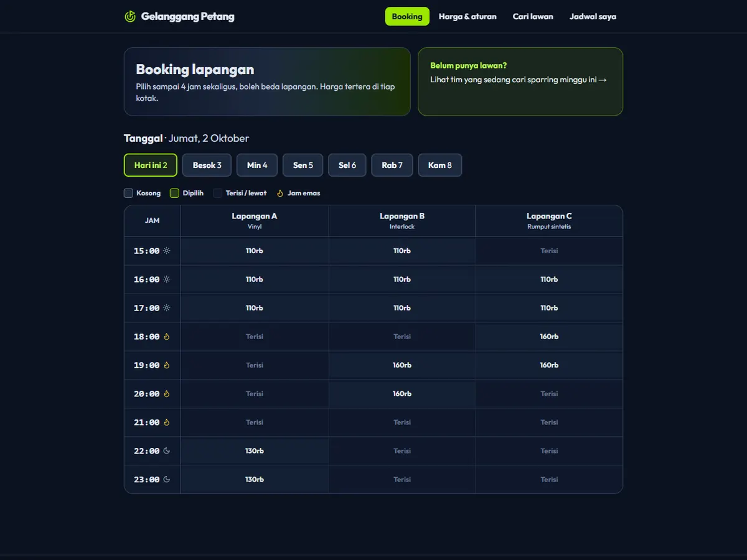Go to Jadwal saya
747x560 pixels.
[593, 17]
